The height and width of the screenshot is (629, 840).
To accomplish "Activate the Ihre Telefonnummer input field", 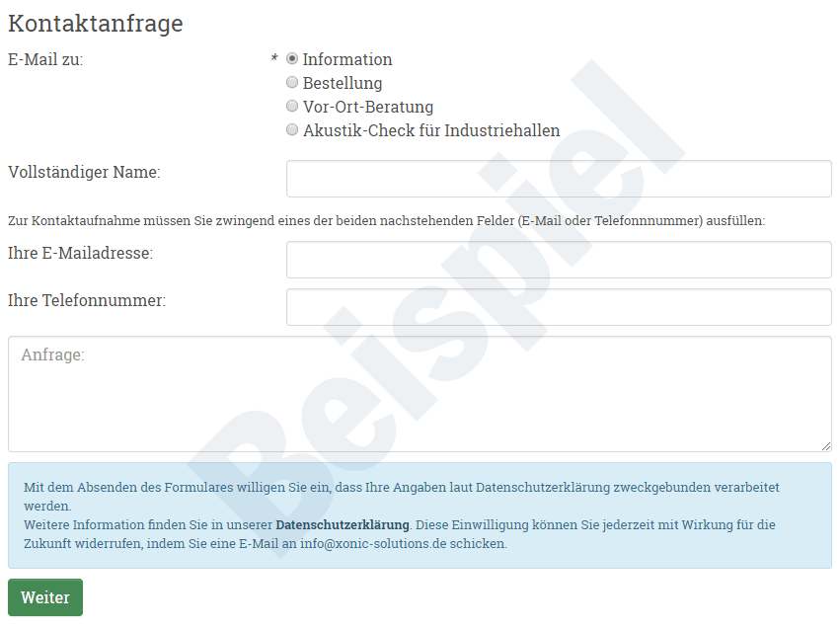I will (x=559, y=307).
